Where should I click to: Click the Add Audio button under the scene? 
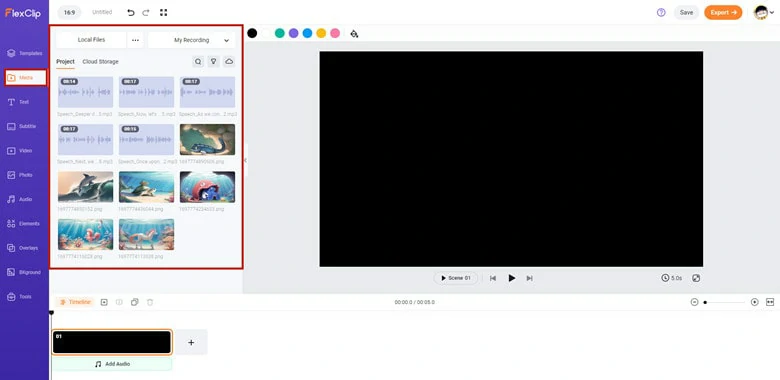(x=112, y=364)
